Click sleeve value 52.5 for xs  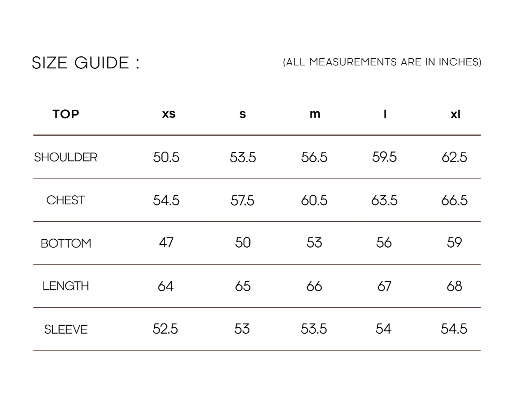(x=165, y=329)
